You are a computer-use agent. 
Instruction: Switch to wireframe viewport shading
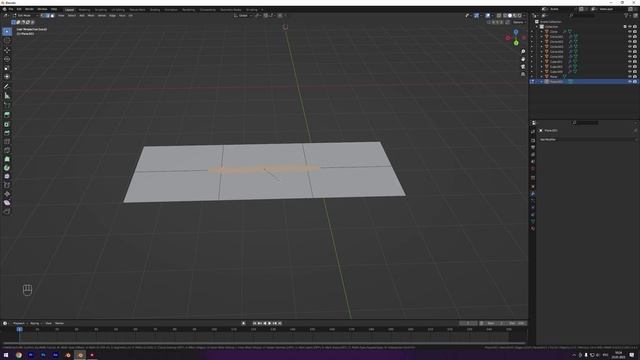505,16
